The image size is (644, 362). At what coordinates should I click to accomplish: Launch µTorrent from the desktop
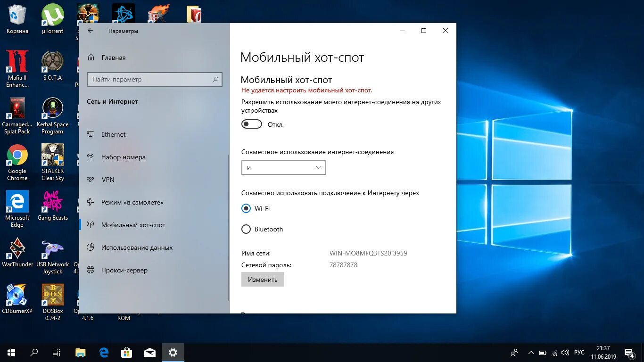click(x=53, y=19)
